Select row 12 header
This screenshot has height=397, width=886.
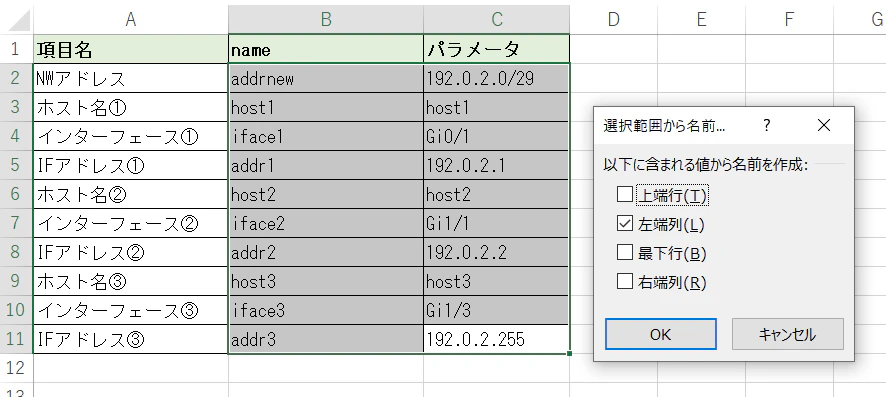pos(16,368)
